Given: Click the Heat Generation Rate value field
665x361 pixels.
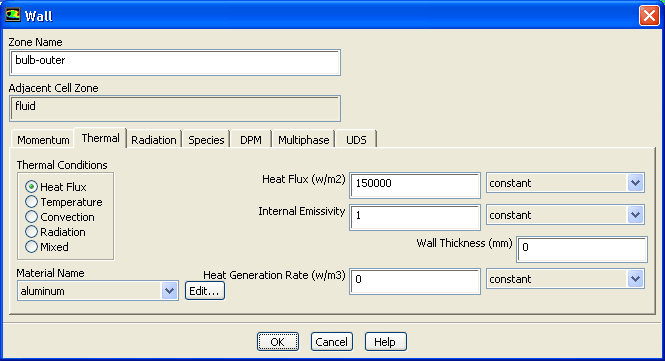Looking at the screenshot, I should coord(415,281).
